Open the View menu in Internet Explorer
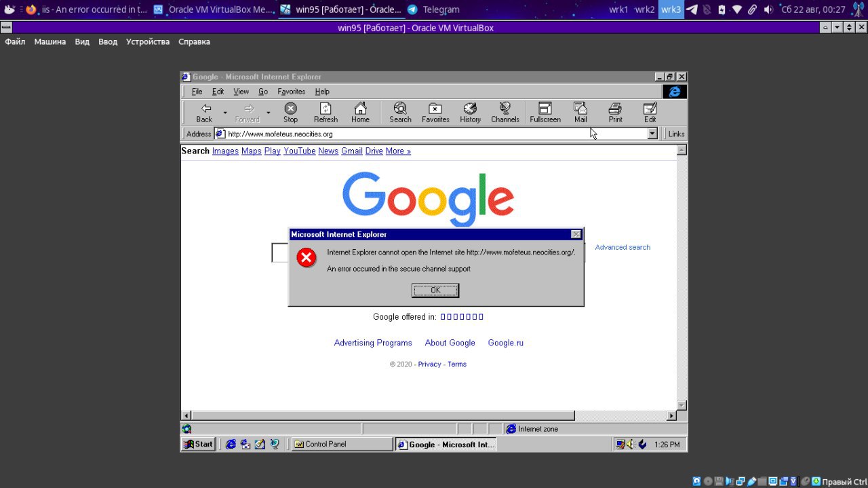868x488 pixels. pos(241,92)
